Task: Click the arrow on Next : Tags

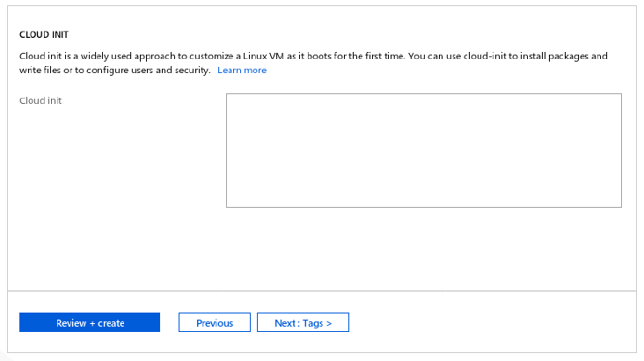Action: (x=328, y=324)
